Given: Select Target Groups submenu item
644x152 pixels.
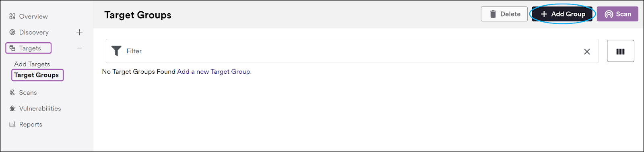Looking at the screenshot, I should pyautogui.click(x=37, y=75).
